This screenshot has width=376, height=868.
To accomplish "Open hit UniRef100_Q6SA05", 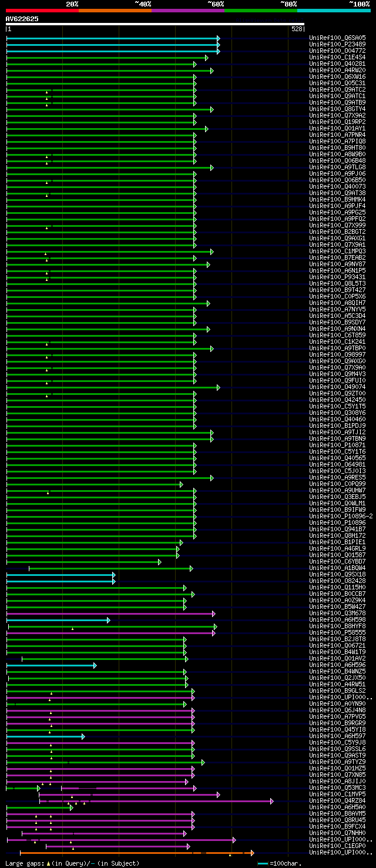I will 337,38.
